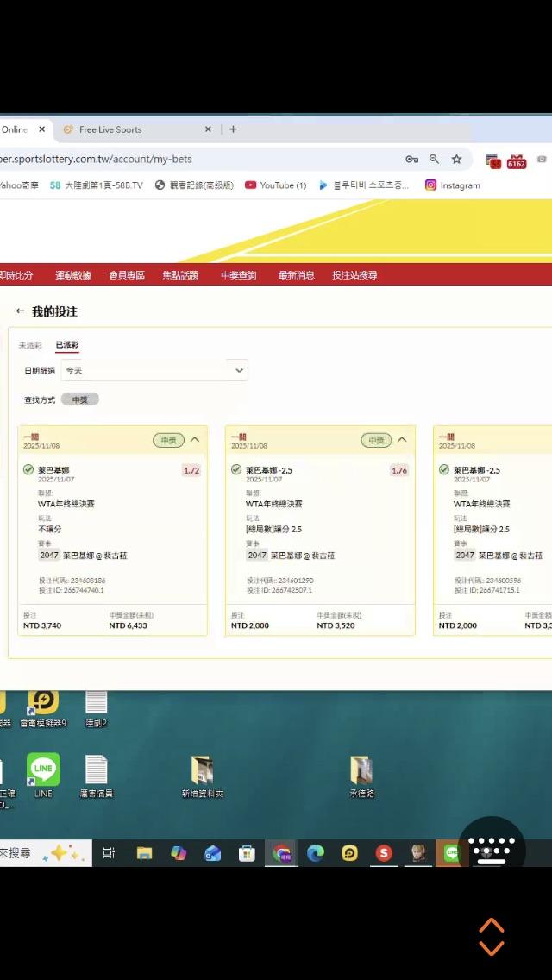The width and height of the screenshot is (552, 980).
Task: Collapse the first bet card with odds 1.72
Action: pos(195,440)
